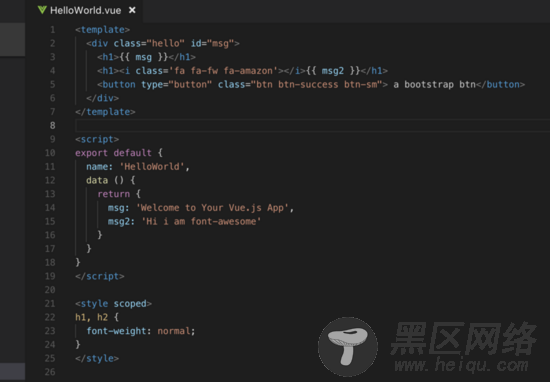Close the HelloWorld.vue tab

click(132, 11)
